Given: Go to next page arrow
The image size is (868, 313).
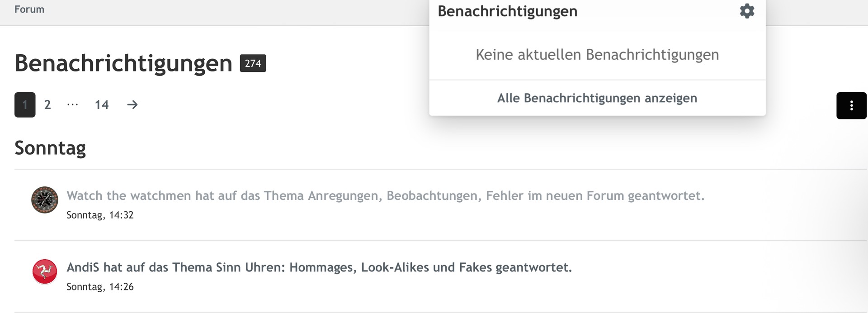Looking at the screenshot, I should 132,105.
